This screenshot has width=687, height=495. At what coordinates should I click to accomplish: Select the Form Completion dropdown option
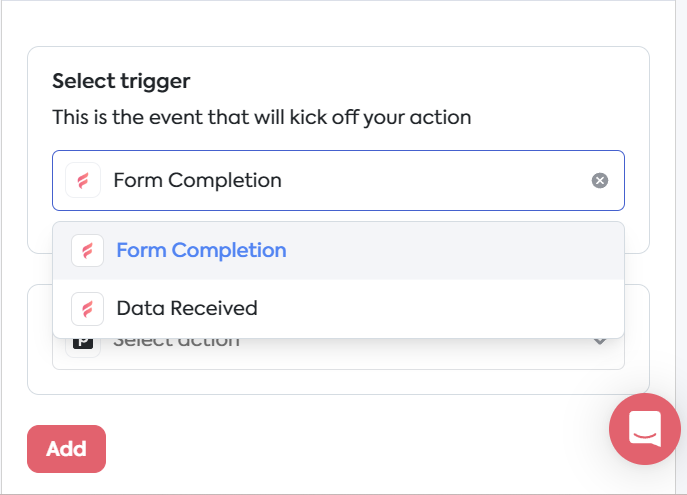coord(338,251)
